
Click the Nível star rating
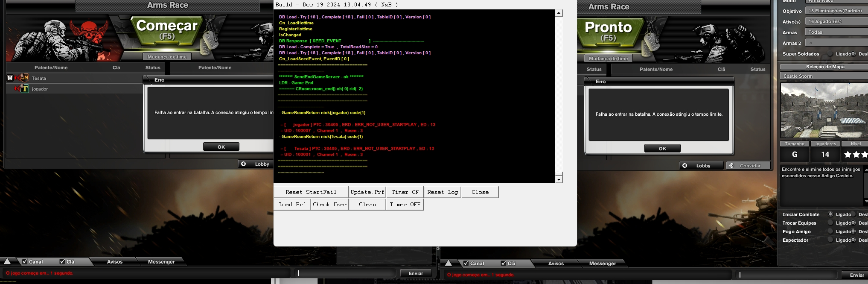click(x=856, y=155)
